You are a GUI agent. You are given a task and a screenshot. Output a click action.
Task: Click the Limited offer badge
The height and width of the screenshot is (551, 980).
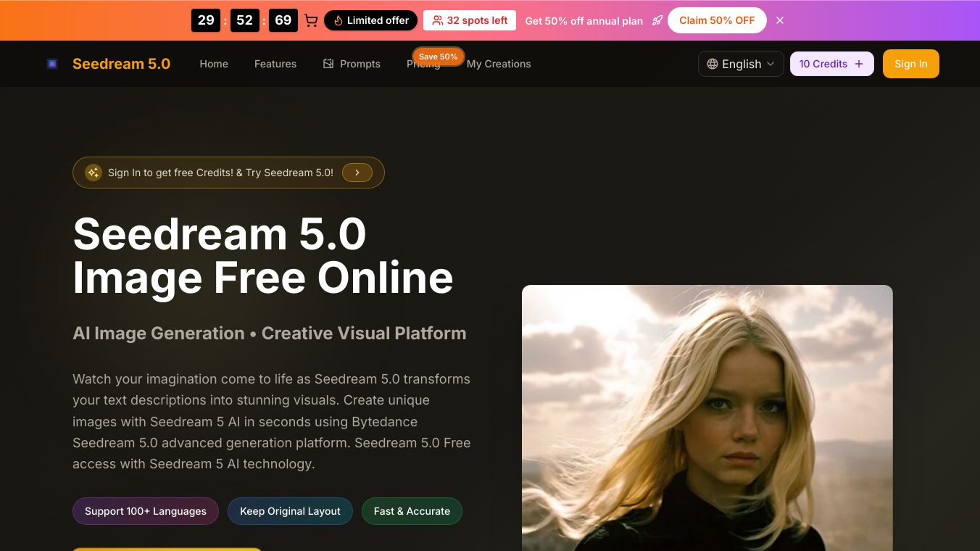coord(370,20)
